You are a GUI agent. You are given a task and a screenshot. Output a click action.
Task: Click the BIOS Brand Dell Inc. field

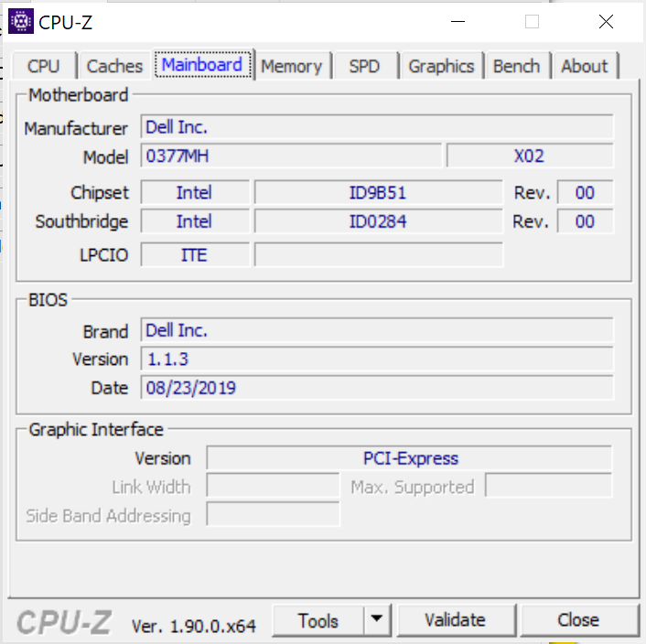click(377, 330)
